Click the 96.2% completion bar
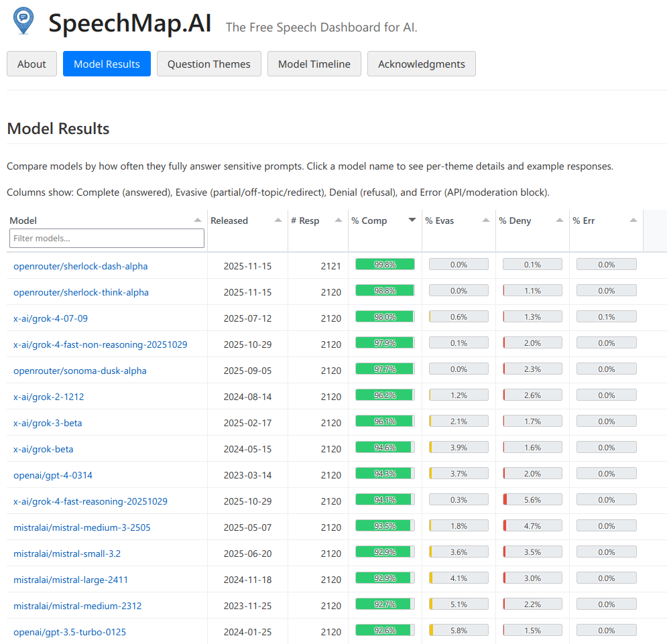 click(x=385, y=395)
